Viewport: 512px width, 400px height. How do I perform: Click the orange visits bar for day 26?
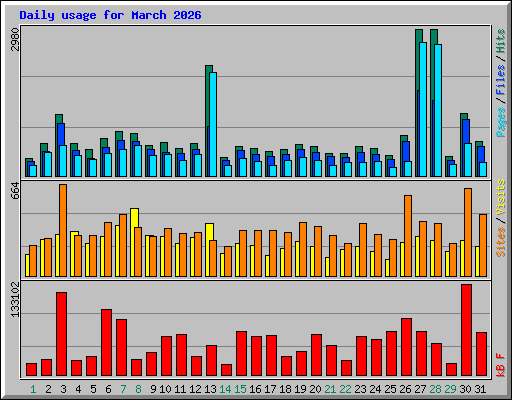click(x=408, y=236)
